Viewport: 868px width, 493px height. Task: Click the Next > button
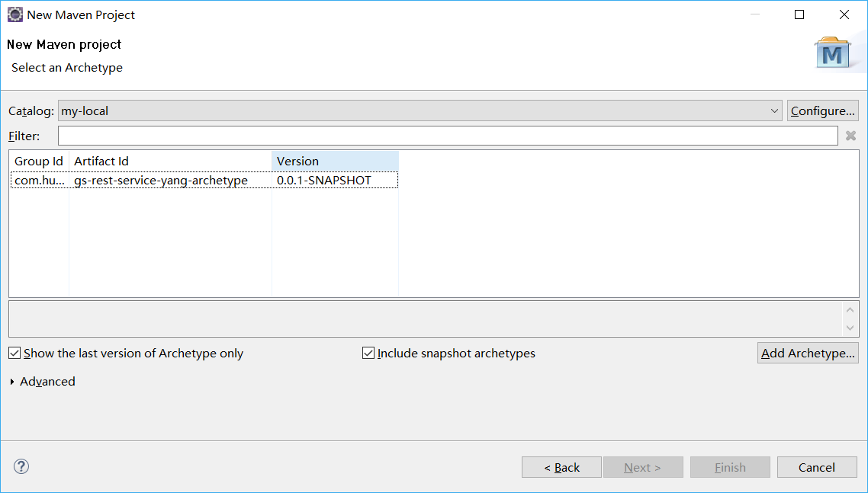643,468
